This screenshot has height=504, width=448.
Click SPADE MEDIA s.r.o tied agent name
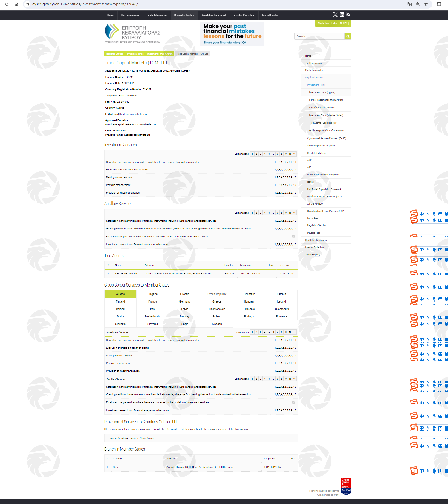[126, 274]
